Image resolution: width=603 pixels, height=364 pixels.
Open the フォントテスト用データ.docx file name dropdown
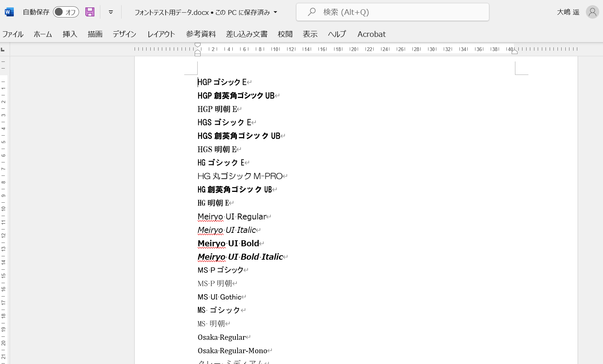pos(276,12)
